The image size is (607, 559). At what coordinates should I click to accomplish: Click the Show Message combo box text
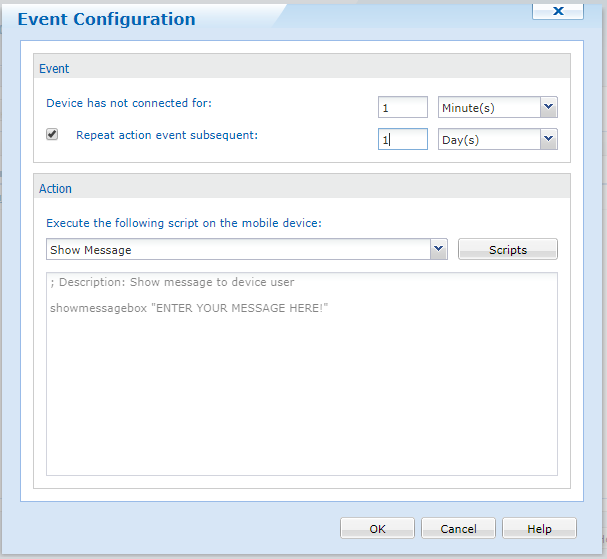[x=238, y=249]
